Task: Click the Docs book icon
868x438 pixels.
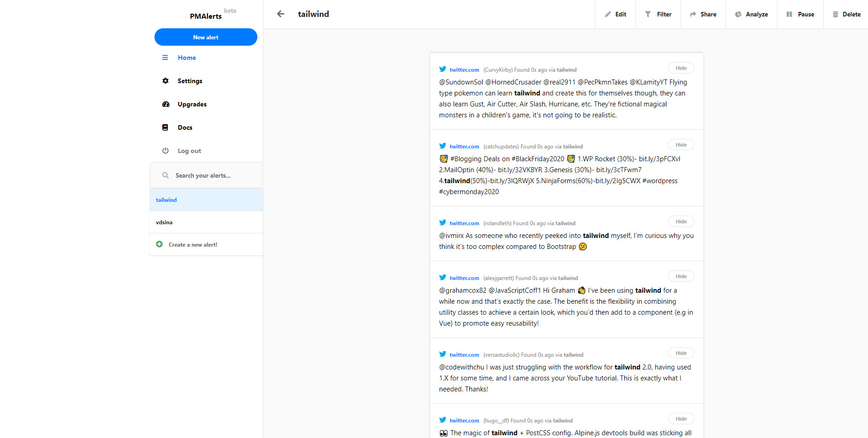Action: pyautogui.click(x=165, y=127)
